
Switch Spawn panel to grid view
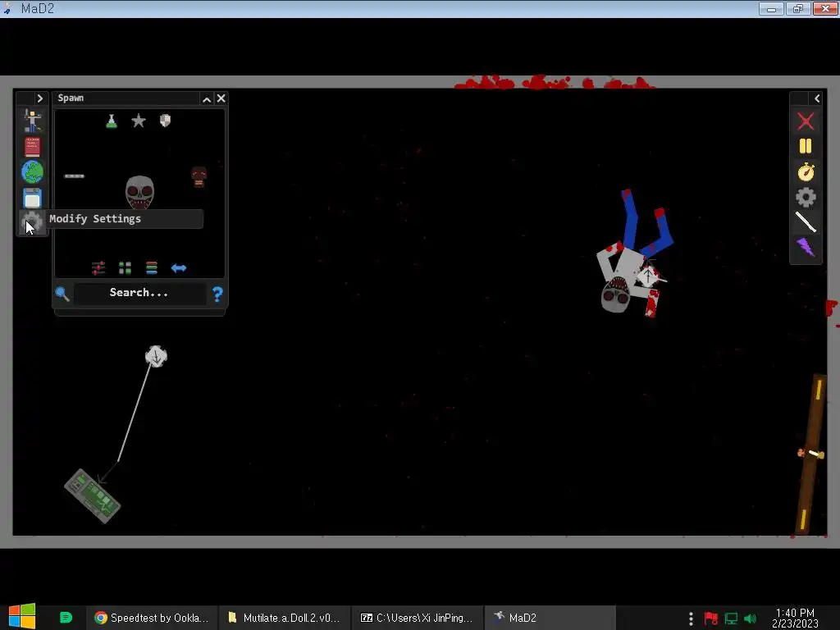pos(125,268)
